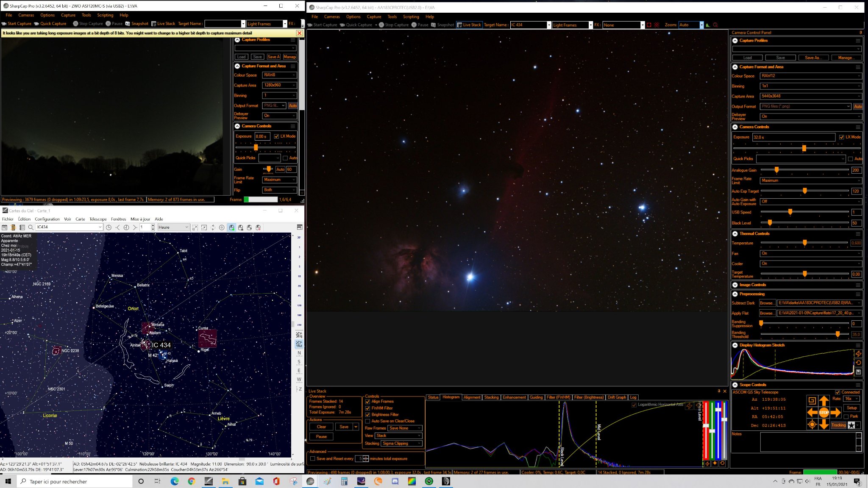Click the colour wand icon under live stack RGB sliders
The height and width of the screenshot is (488, 868).
pos(715,463)
